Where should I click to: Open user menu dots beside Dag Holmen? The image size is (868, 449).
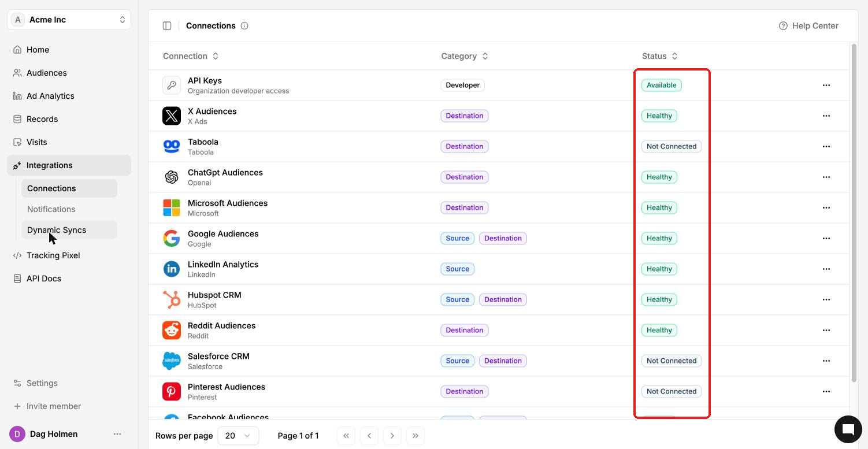point(117,434)
